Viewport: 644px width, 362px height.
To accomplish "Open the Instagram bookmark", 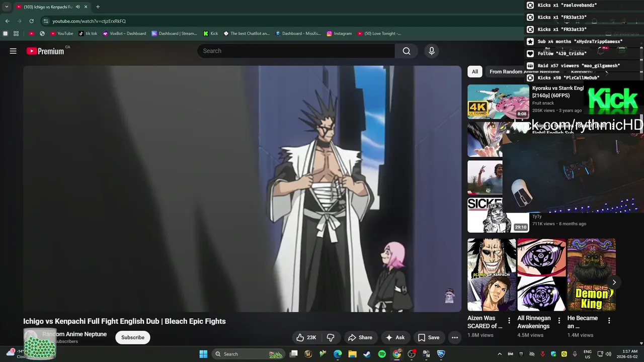I will click(x=339, y=34).
